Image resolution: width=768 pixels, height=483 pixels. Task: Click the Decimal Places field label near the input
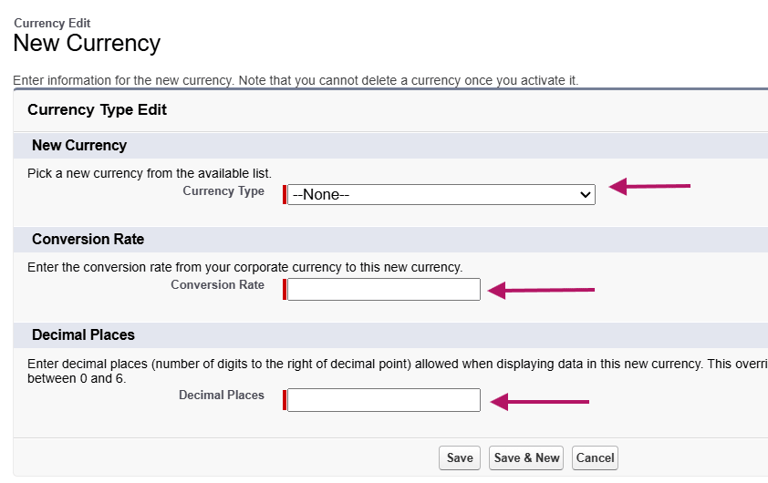click(221, 395)
